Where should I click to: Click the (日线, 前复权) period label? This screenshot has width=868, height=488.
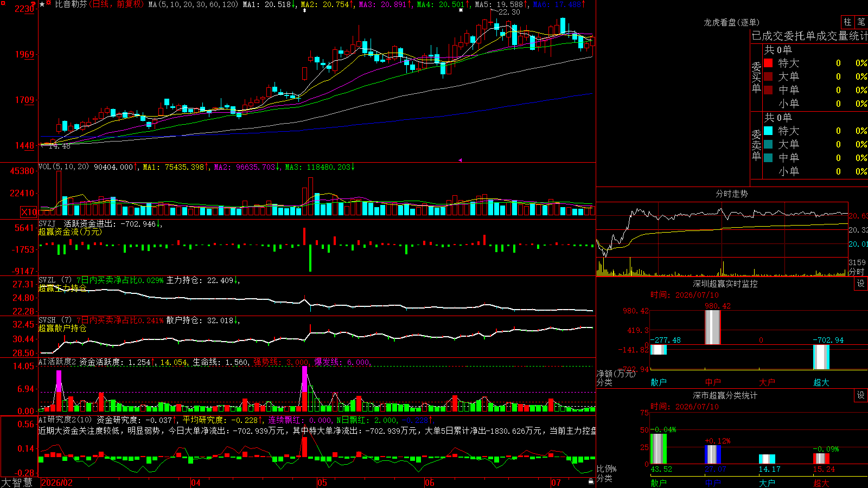pos(117,4)
